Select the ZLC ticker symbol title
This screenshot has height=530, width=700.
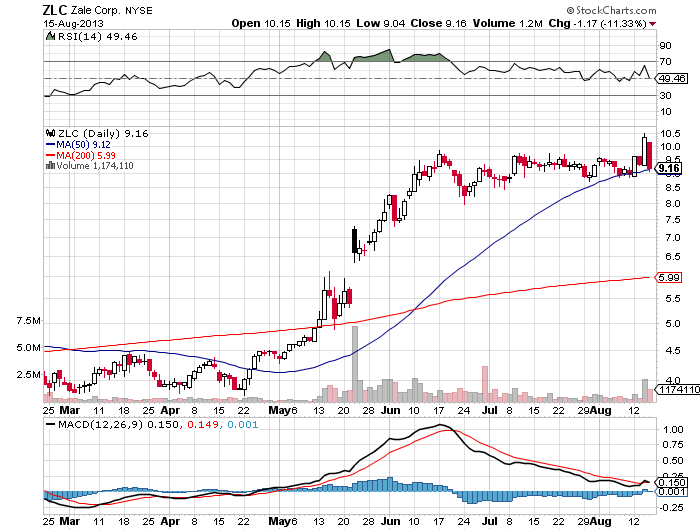click(x=55, y=10)
